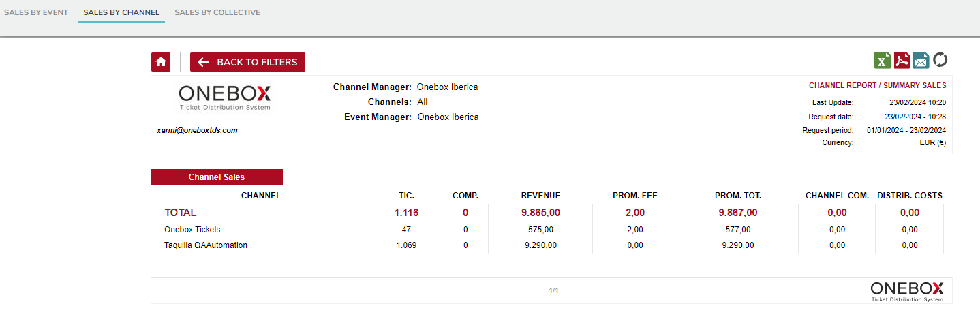Switch to Sales by Event tab

36,12
